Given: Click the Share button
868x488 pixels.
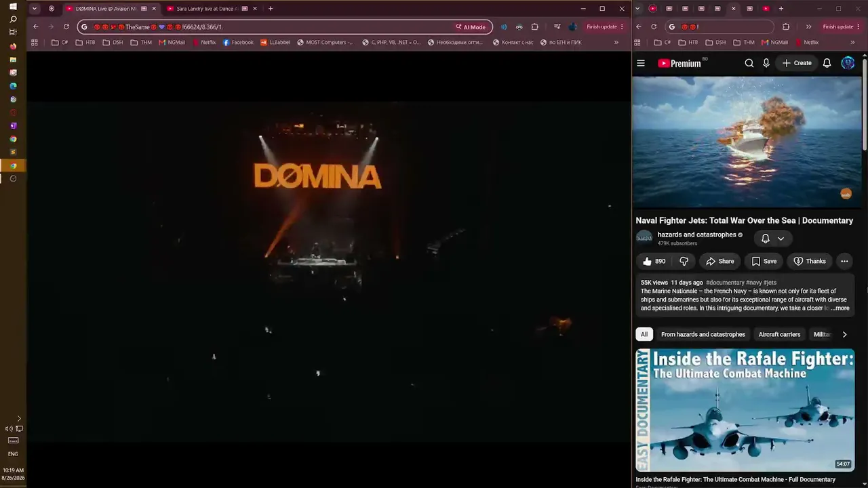Looking at the screenshot, I should click(719, 261).
